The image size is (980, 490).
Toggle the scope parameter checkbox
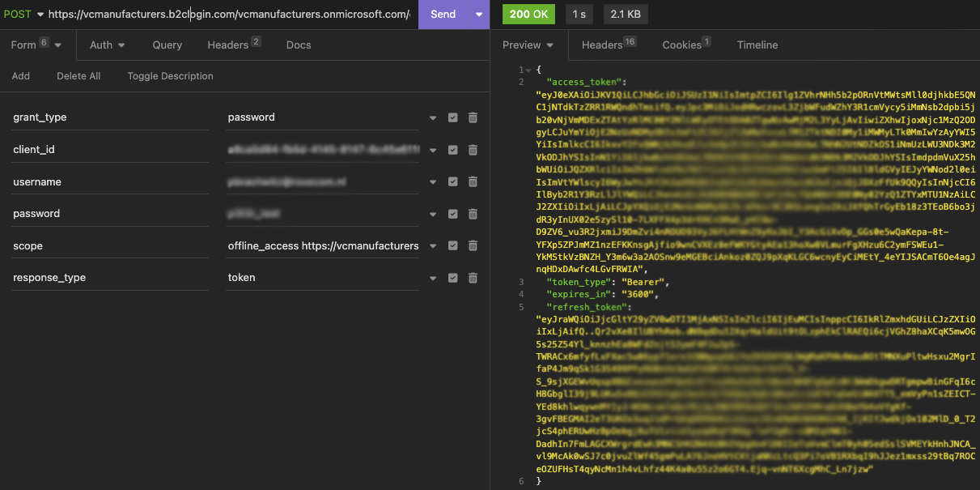[x=452, y=246]
